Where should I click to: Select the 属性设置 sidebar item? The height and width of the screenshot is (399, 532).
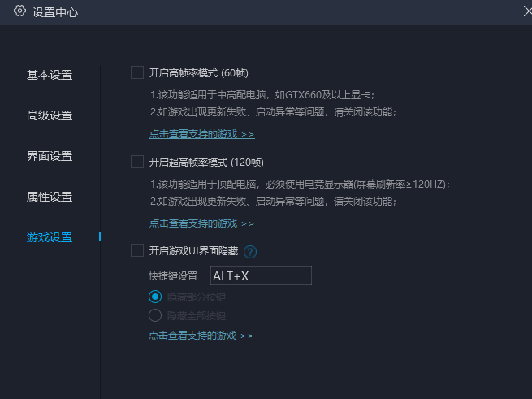point(50,197)
